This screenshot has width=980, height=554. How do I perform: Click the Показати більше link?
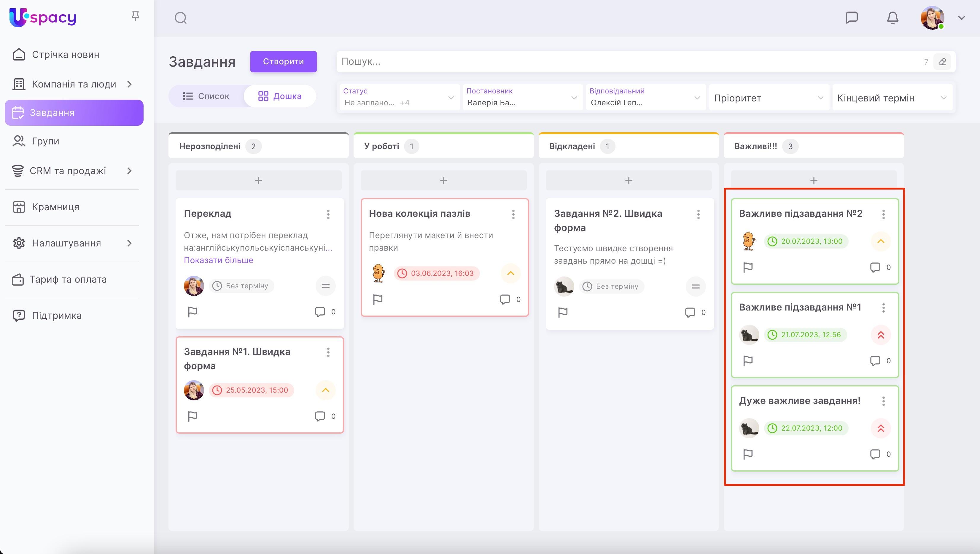(218, 260)
